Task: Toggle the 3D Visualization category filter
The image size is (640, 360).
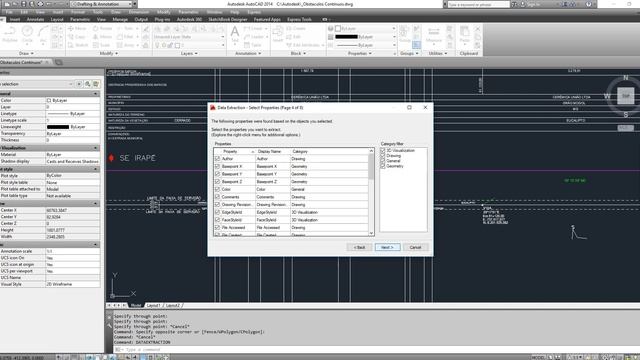Action: 383,151
